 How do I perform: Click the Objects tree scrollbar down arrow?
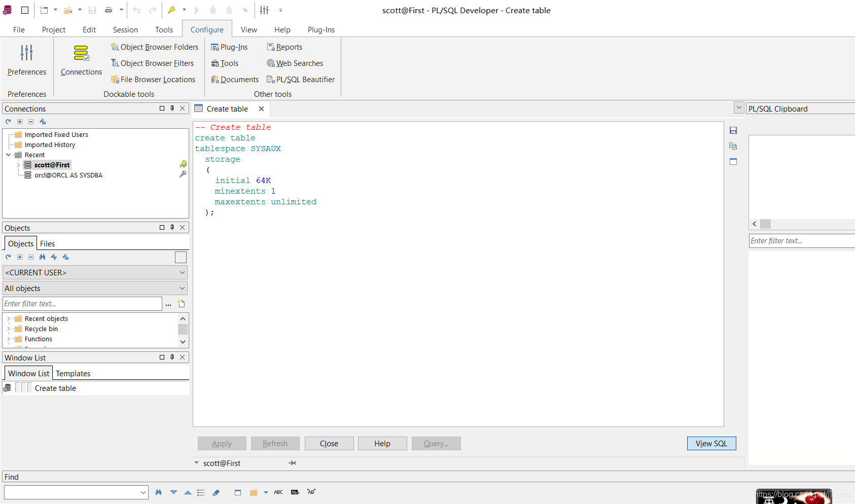pyautogui.click(x=183, y=342)
